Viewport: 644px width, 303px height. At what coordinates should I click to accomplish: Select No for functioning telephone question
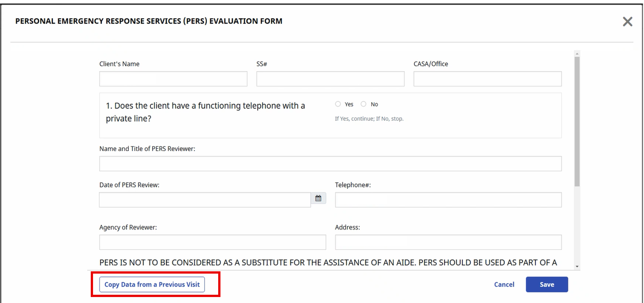tap(363, 104)
